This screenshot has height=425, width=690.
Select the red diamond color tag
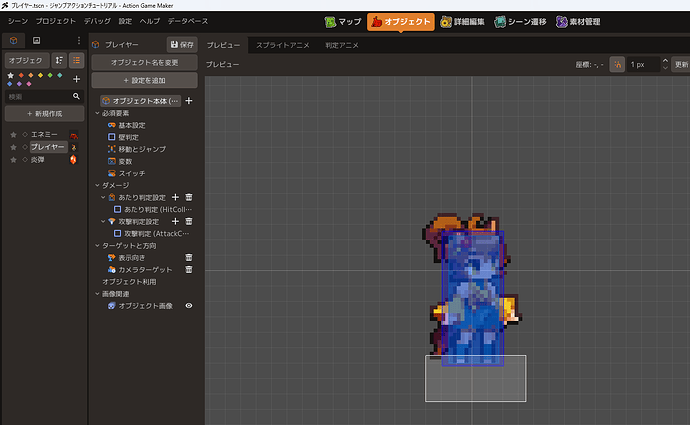pyautogui.click(x=21, y=76)
